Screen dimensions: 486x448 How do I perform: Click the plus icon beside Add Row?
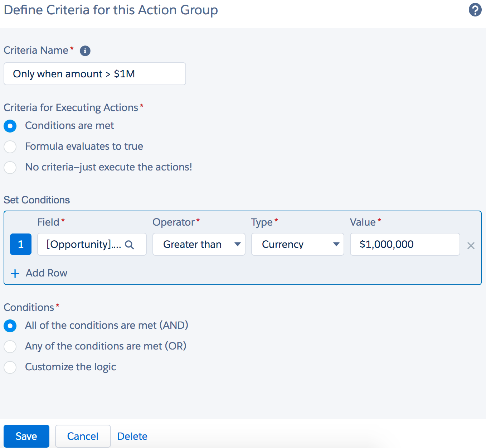[15, 274]
